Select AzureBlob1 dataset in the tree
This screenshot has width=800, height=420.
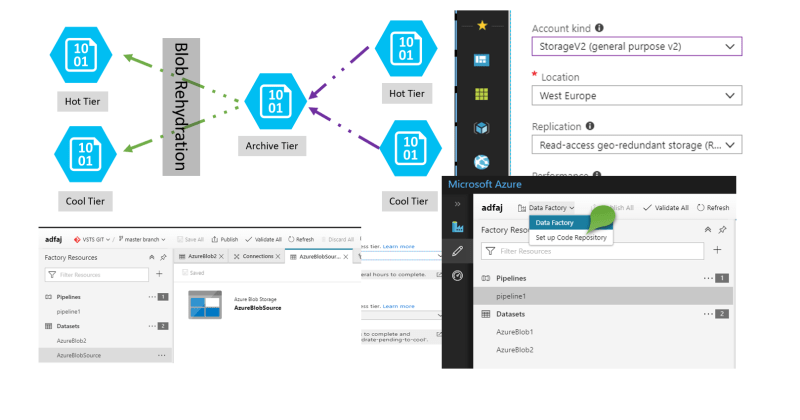[517, 331]
